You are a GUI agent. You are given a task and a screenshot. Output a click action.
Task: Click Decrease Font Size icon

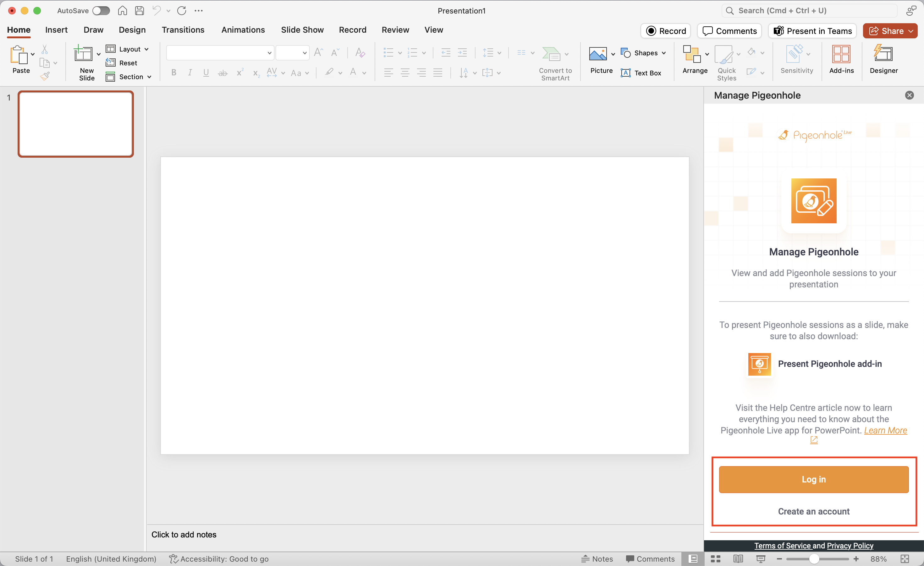click(335, 52)
